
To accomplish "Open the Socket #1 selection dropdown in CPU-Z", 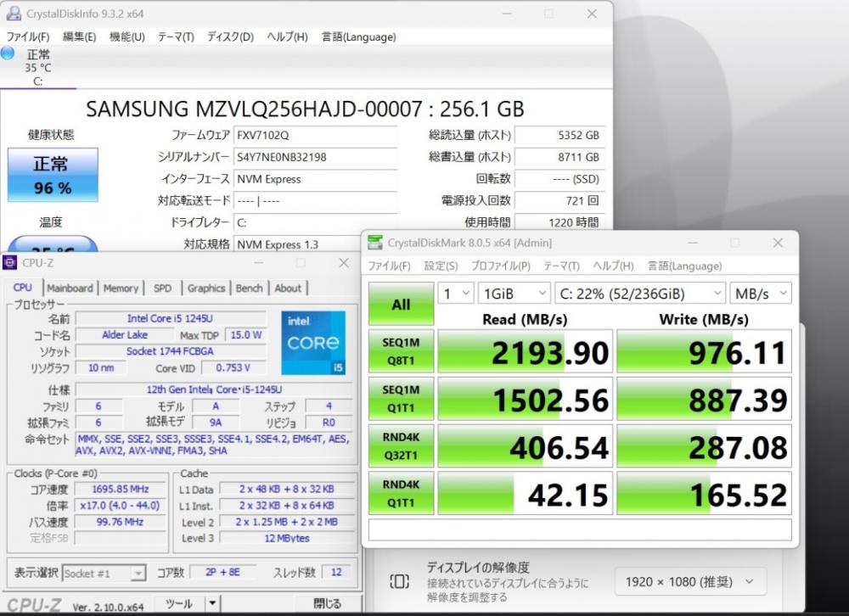I will tap(104, 574).
